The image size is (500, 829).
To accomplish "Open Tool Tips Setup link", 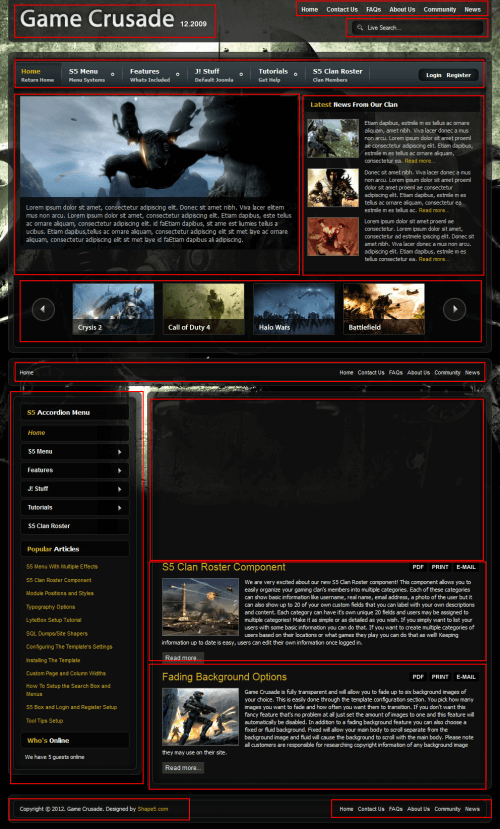I will (44, 721).
